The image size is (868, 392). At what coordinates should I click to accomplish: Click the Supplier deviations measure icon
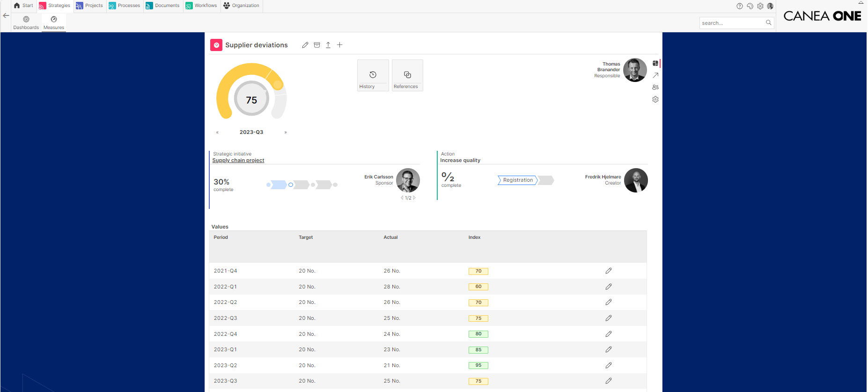[216, 45]
